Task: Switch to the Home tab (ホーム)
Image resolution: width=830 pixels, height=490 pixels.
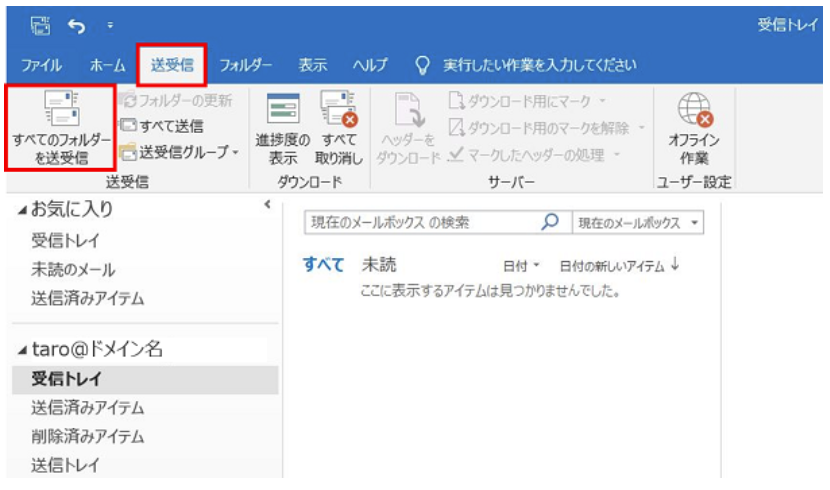Action: point(107,65)
